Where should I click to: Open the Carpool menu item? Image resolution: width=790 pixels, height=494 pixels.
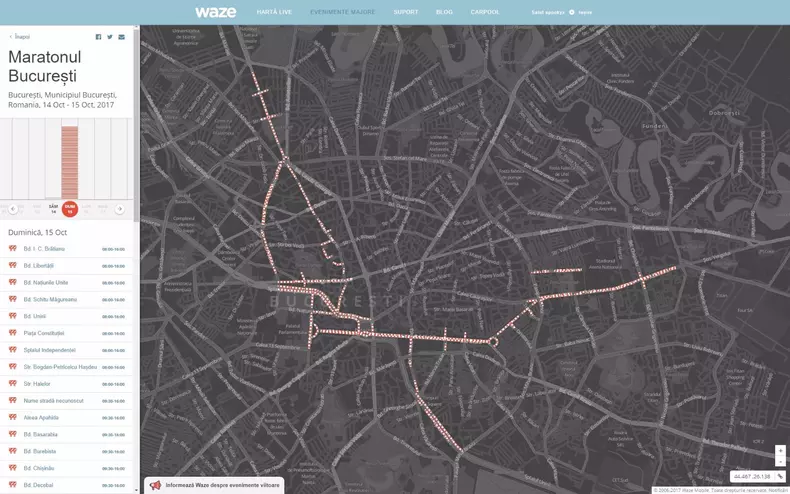click(485, 12)
